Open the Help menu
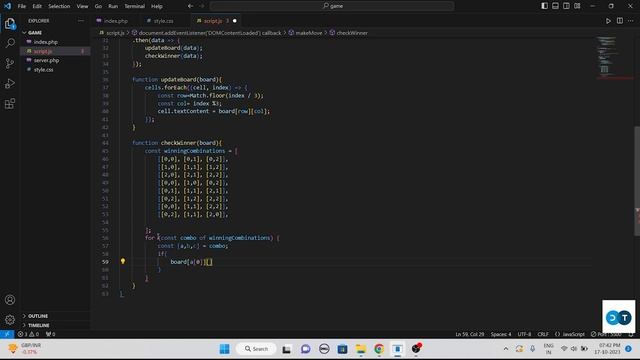The image size is (640, 360). pos(157,6)
